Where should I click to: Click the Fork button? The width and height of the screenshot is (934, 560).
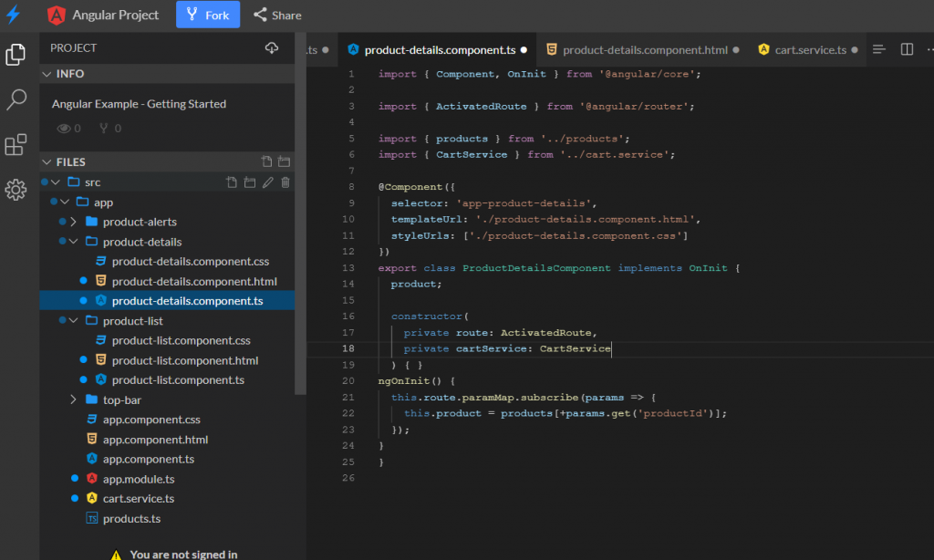(x=208, y=15)
